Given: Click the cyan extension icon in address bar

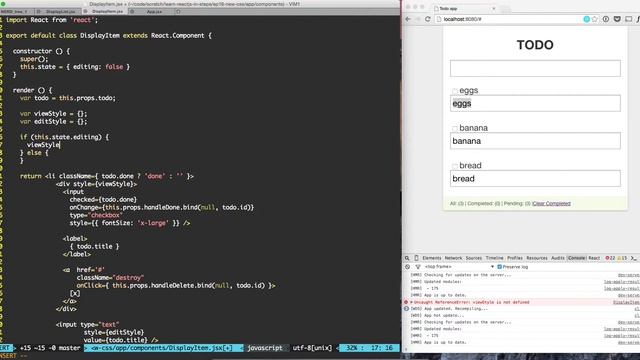Looking at the screenshot, I should point(587,19).
